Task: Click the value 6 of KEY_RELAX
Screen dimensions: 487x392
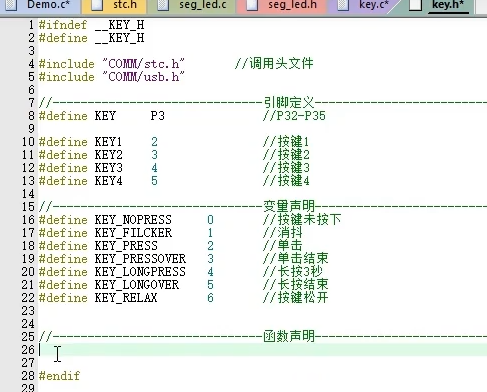Action: [210, 298]
